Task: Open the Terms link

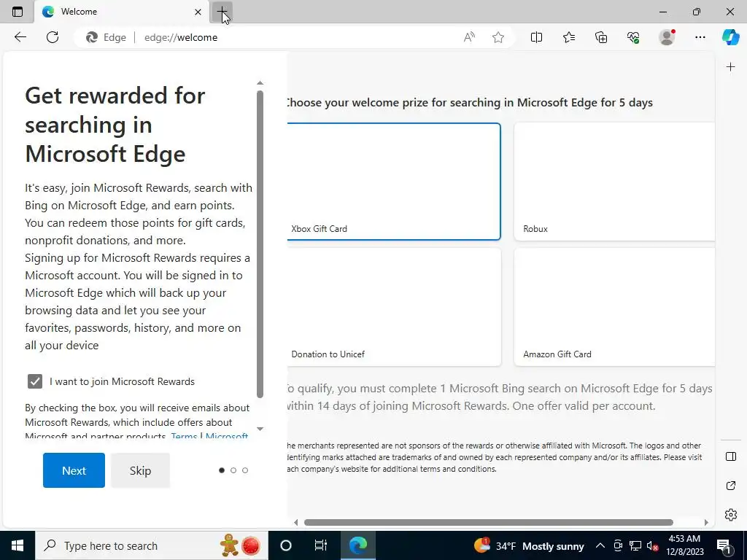Action: [x=184, y=436]
